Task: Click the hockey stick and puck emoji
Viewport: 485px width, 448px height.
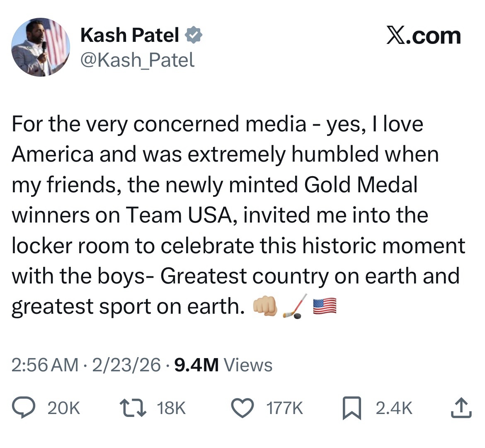Action: coord(294,307)
